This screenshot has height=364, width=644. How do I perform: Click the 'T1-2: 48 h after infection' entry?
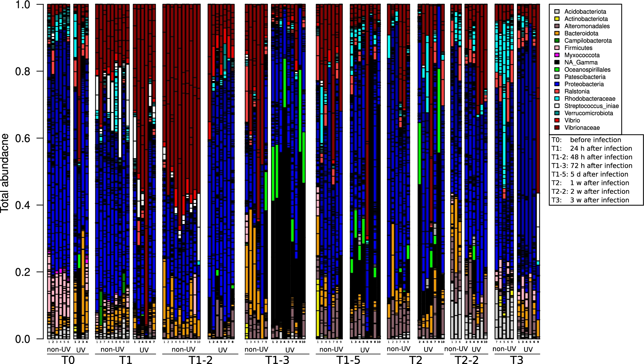click(592, 157)
